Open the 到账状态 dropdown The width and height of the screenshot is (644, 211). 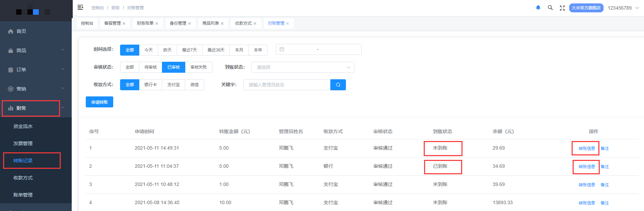point(303,67)
